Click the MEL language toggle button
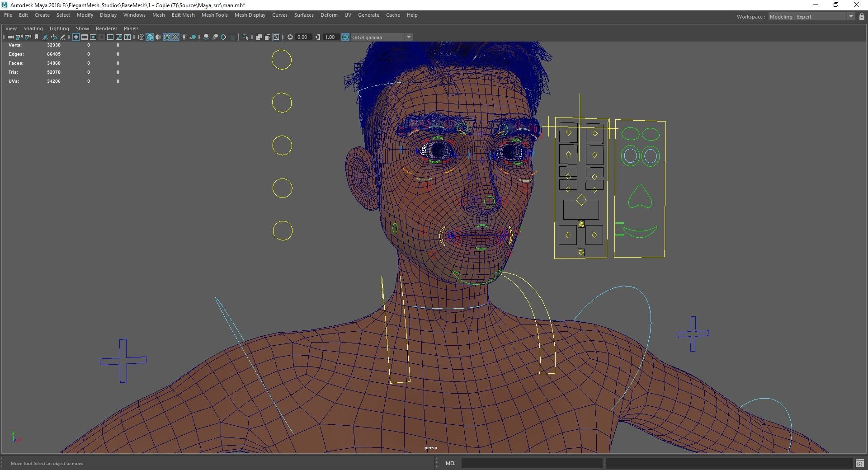Viewport: 868px width, 470px height. click(x=450, y=463)
